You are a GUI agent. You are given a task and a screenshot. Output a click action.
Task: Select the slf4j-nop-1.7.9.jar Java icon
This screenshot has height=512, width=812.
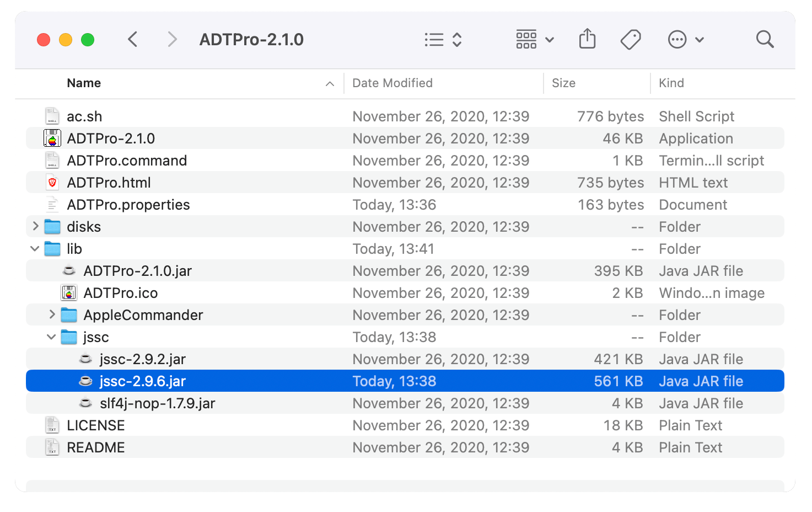85,403
